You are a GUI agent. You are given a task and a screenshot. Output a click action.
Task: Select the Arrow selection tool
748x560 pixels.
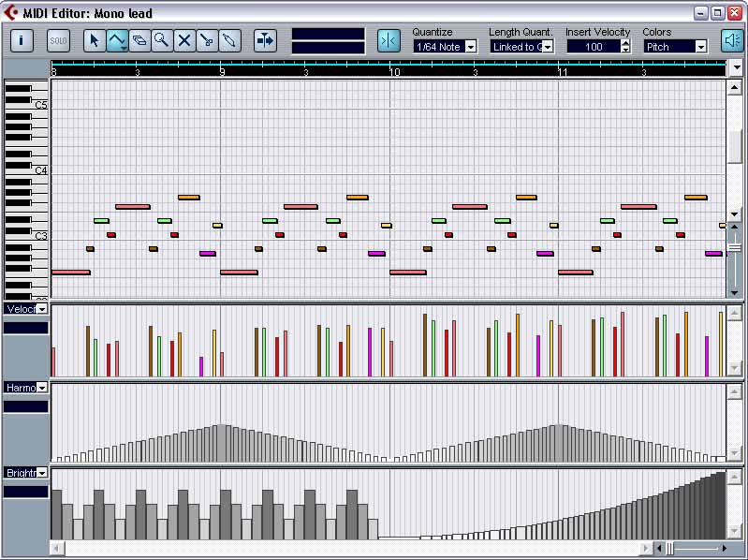[95, 41]
